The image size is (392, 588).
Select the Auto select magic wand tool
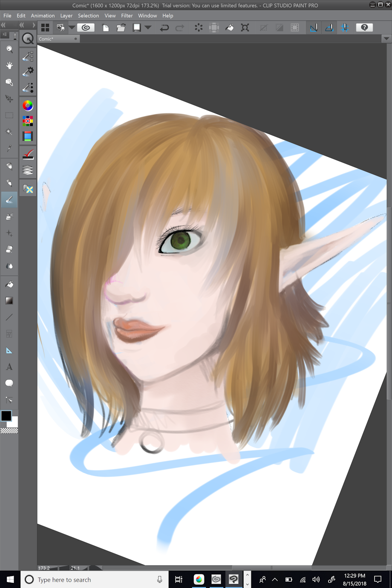[x=9, y=132]
